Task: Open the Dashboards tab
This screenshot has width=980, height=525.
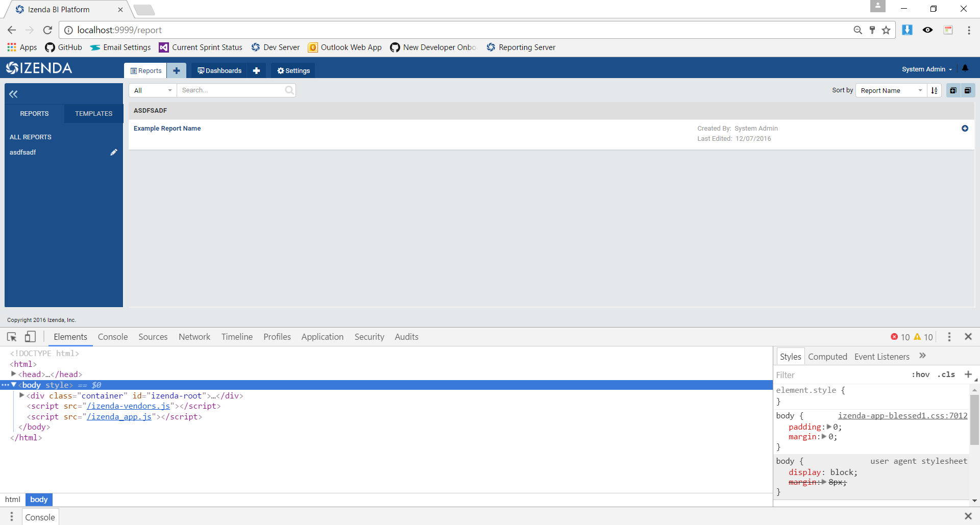Action: click(219, 70)
